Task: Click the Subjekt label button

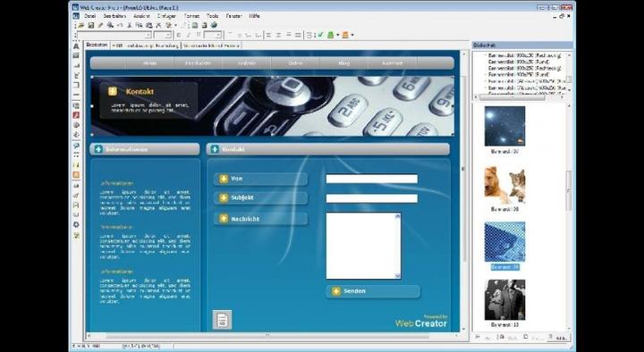Action: point(260,197)
